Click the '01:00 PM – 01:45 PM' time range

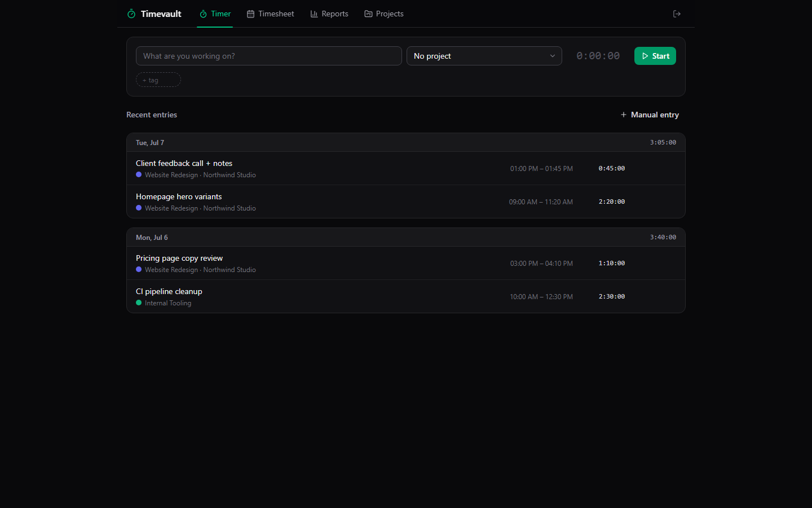(x=541, y=169)
